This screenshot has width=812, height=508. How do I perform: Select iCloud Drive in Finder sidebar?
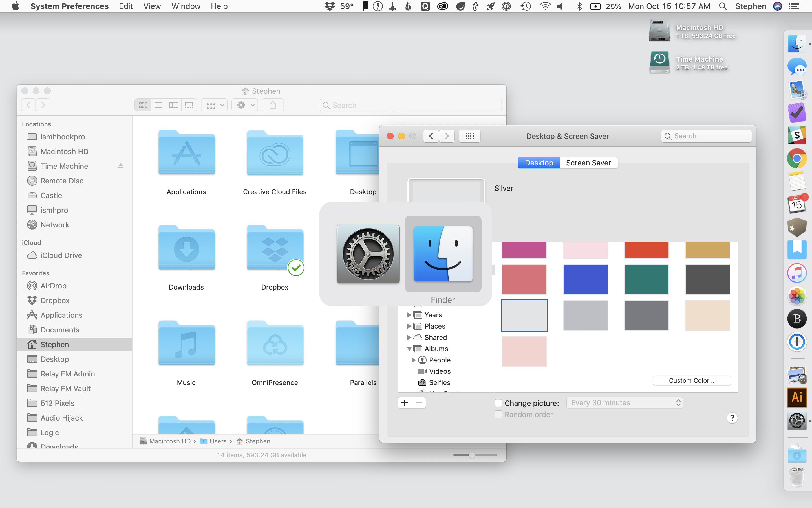click(74, 255)
